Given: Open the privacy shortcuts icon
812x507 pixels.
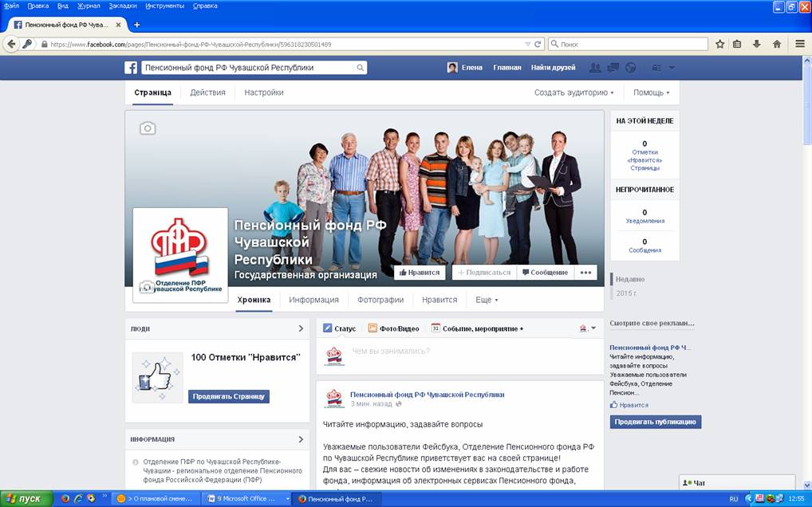Looking at the screenshot, I should [656, 68].
